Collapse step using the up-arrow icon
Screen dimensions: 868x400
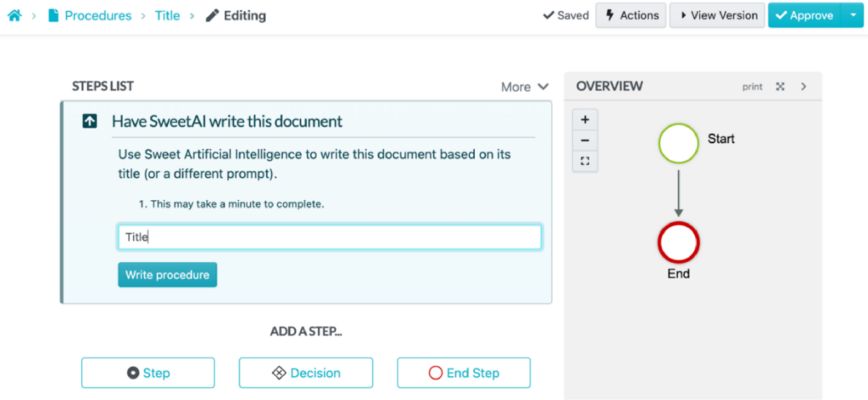click(x=89, y=121)
